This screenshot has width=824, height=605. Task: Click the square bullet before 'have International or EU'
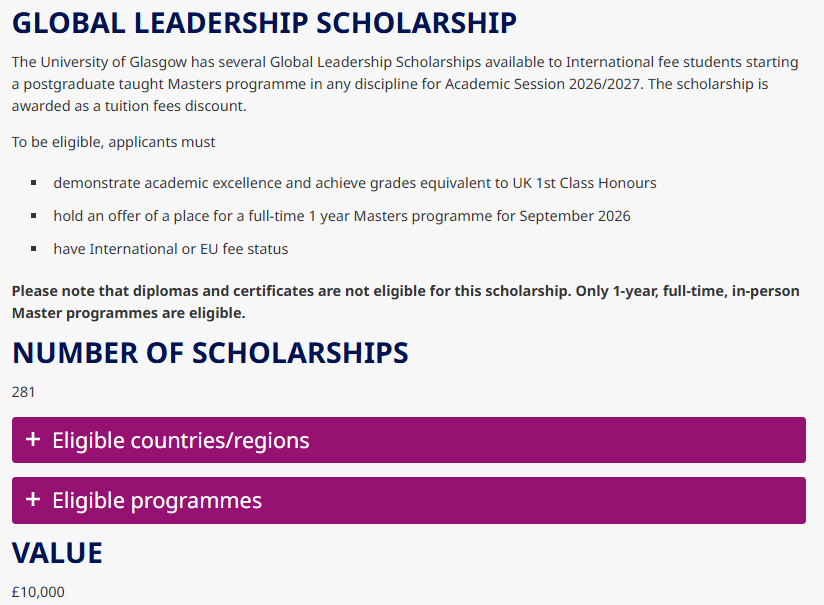33,249
